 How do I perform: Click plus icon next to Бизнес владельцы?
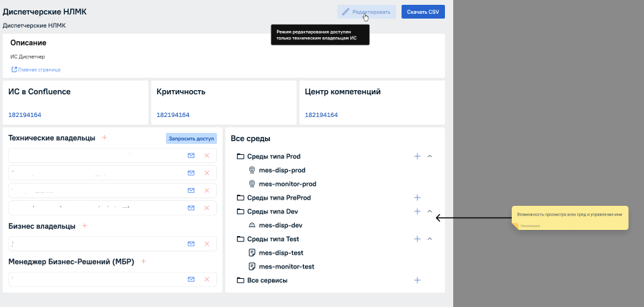click(85, 226)
